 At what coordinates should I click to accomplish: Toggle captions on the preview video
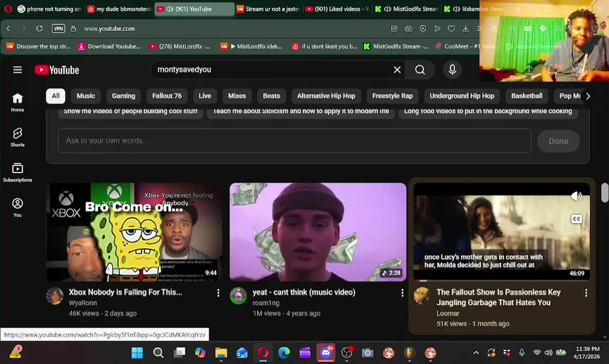tap(577, 219)
